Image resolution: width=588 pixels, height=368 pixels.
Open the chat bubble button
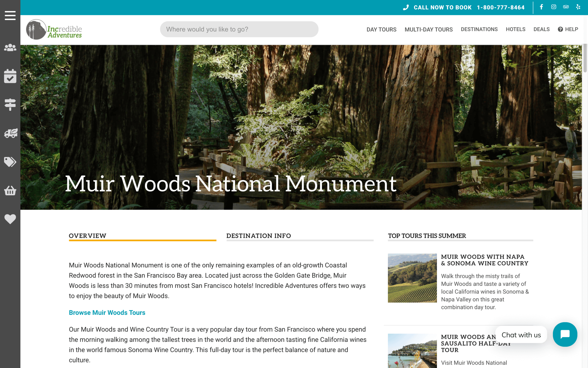565,334
